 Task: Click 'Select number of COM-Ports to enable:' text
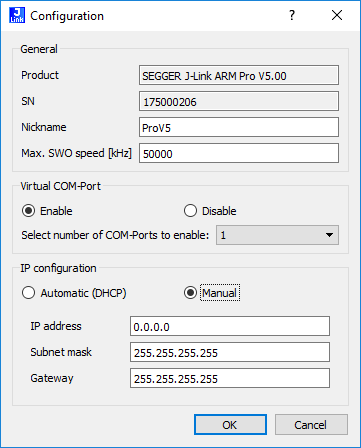115,235
